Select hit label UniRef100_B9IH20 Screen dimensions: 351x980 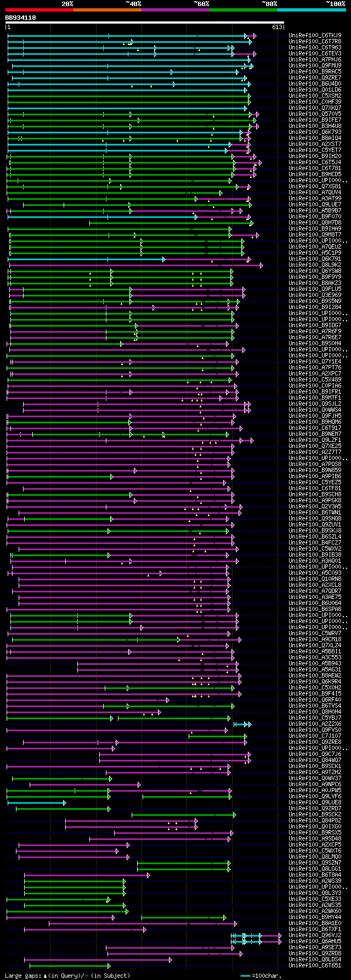(315, 156)
